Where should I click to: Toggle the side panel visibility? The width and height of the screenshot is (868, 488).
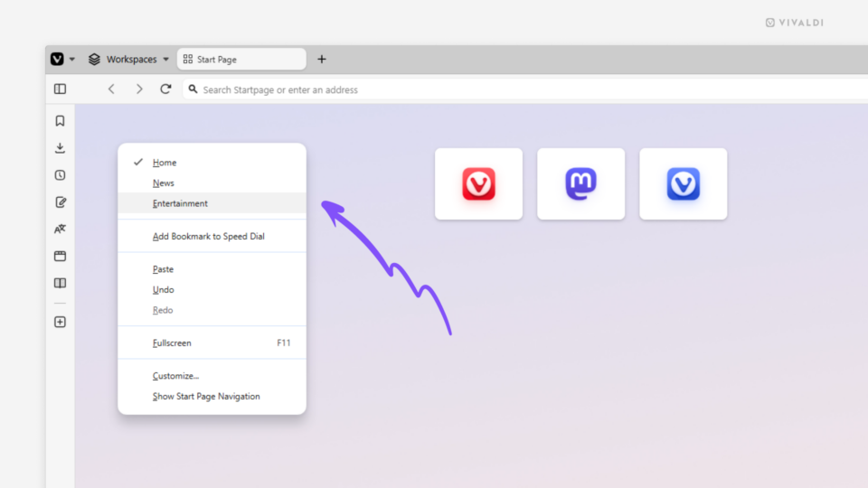coord(61,89)
